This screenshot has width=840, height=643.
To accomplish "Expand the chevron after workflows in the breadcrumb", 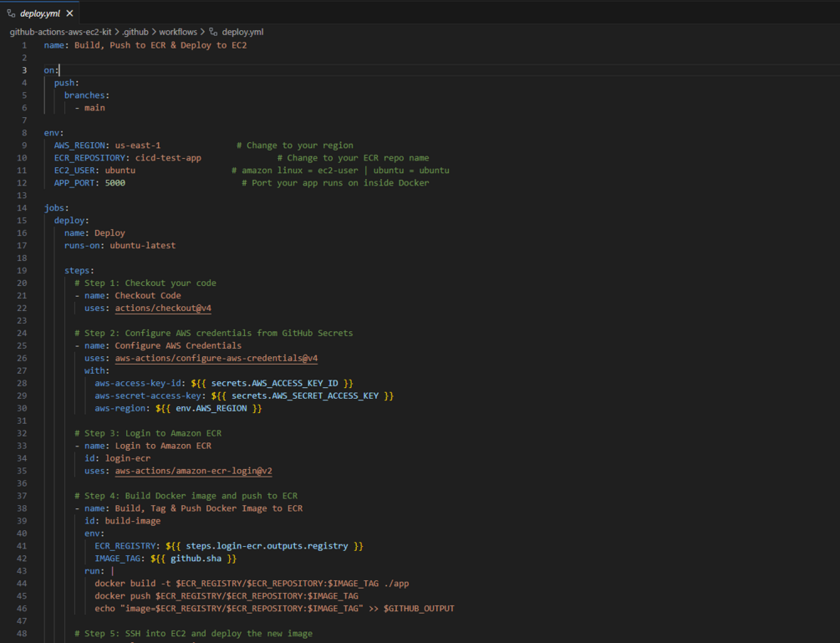I will coord(202,32).
